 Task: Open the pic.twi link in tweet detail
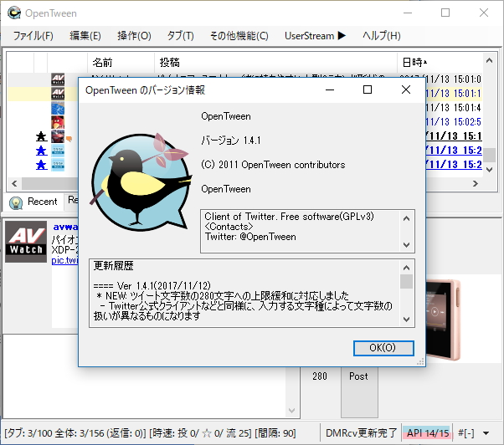pos(64,260)
